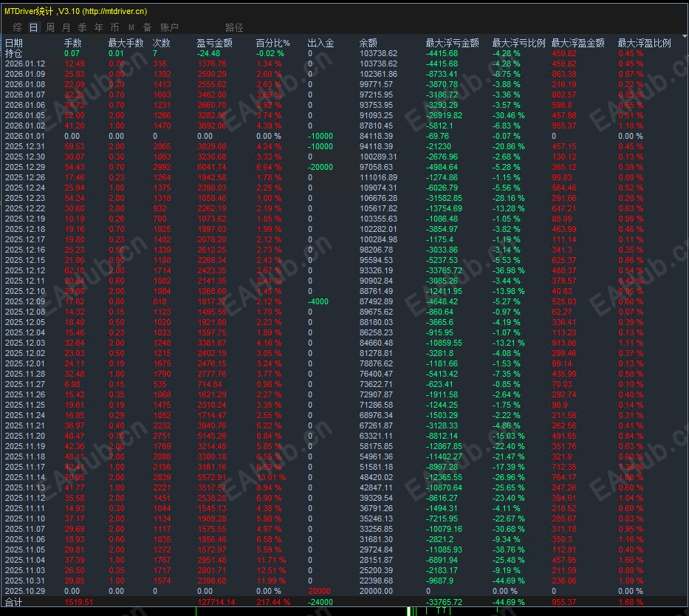Click the 最大浮盈比例 column header
The image size is (689, 616).
pyautogui.click(x=644, y=43)
